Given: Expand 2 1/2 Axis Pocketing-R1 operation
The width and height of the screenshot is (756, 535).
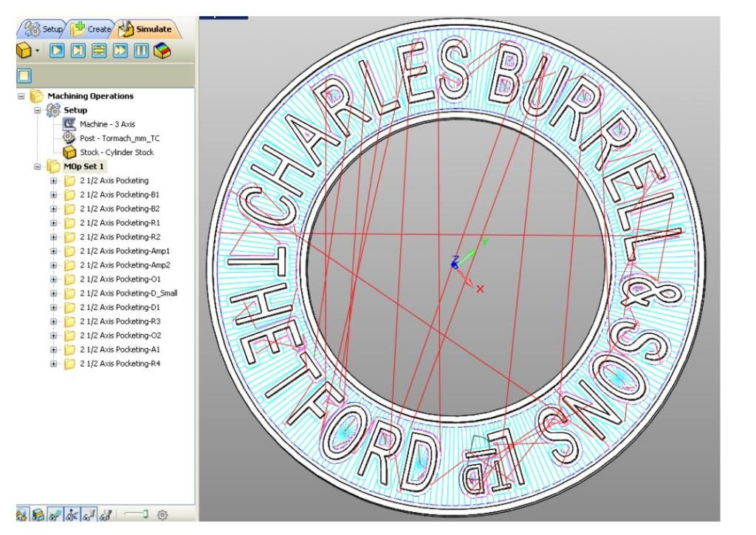Looking at the screenshot, I should click(53, 223).
